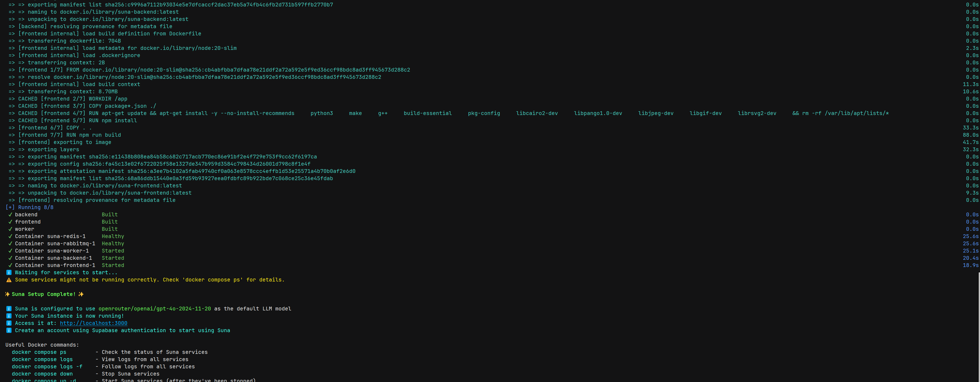The image size is (980, 382).
Task: Click the checkmark next to backend
Action: 10,215
